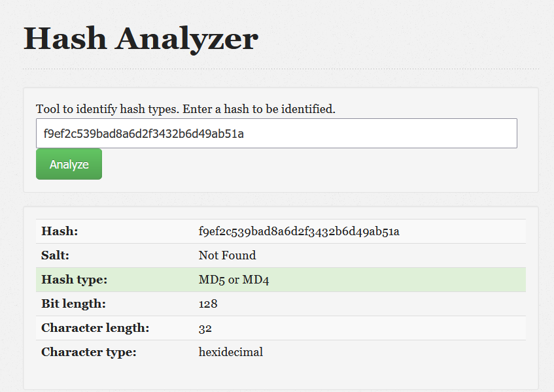Select the 'Hash:' label in results table
The image size is (554, 392).
60,231
